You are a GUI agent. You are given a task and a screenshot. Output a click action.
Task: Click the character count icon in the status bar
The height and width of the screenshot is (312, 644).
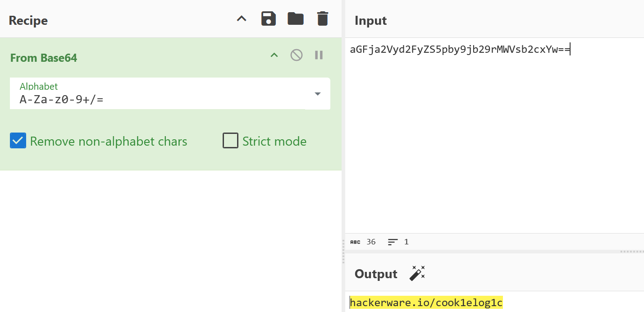[x=355, y=242]
